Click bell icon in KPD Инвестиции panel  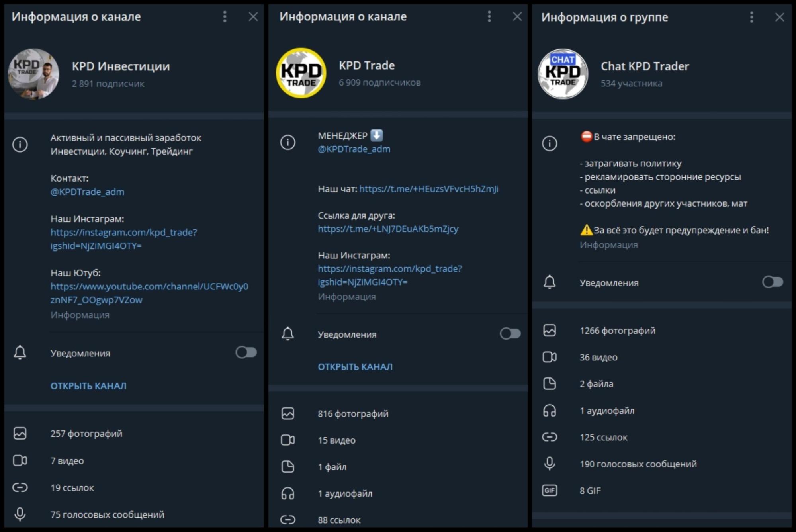(x=20, y=352)
